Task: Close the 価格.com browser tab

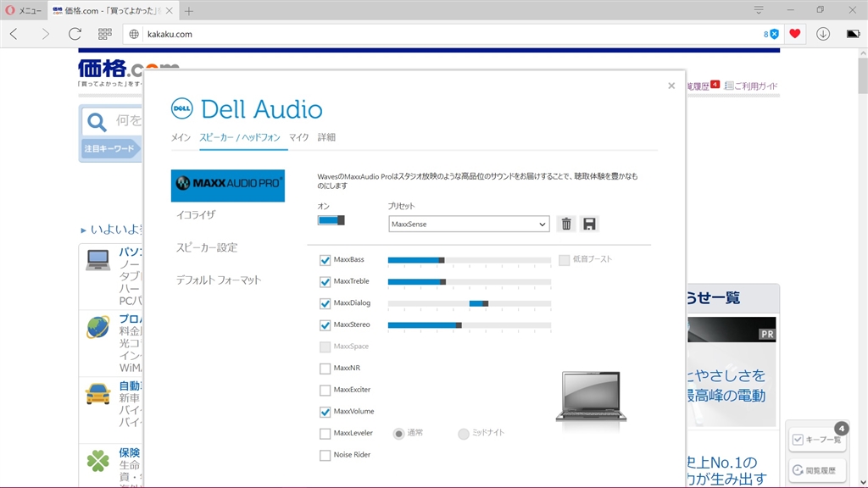Action: [170, 10]
